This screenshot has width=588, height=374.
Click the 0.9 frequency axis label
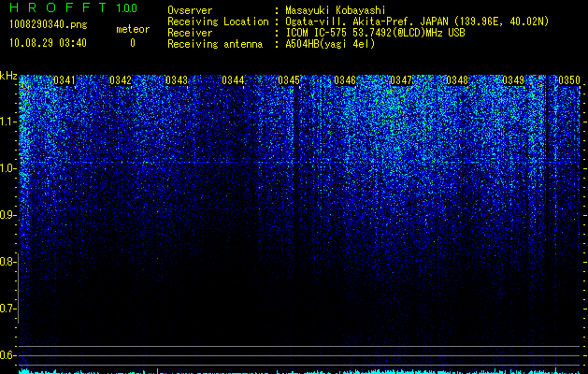coord(8,215)
